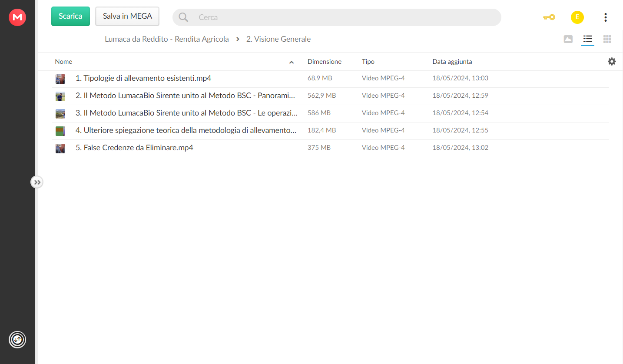Sort by the Dimensione column header
The image size is (623, 364).
(325, 62)
